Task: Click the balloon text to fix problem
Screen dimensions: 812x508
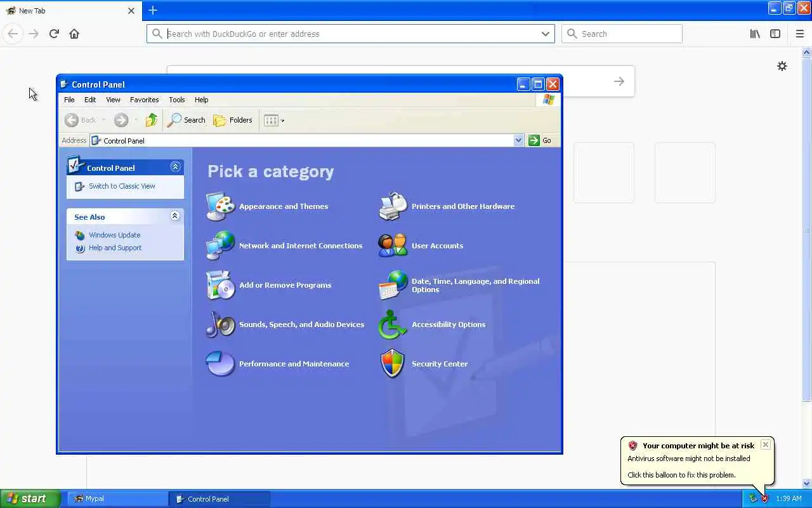Action: (x=681, y=474)
